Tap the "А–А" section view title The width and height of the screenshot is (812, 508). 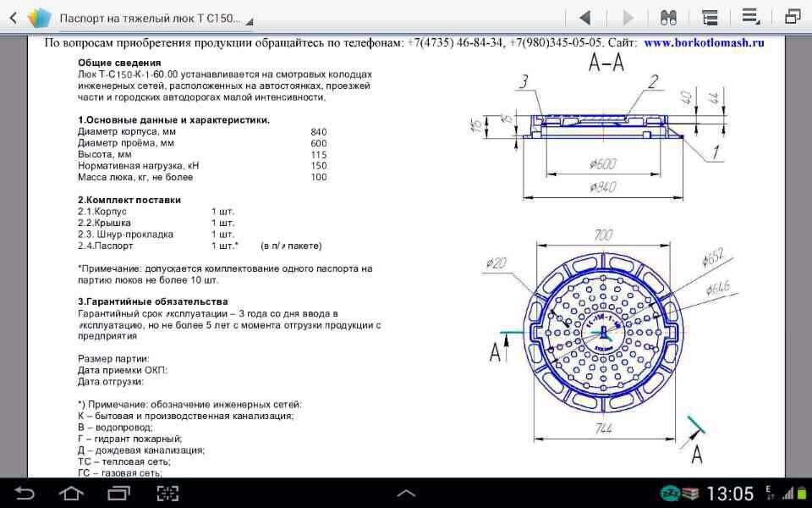606,63
